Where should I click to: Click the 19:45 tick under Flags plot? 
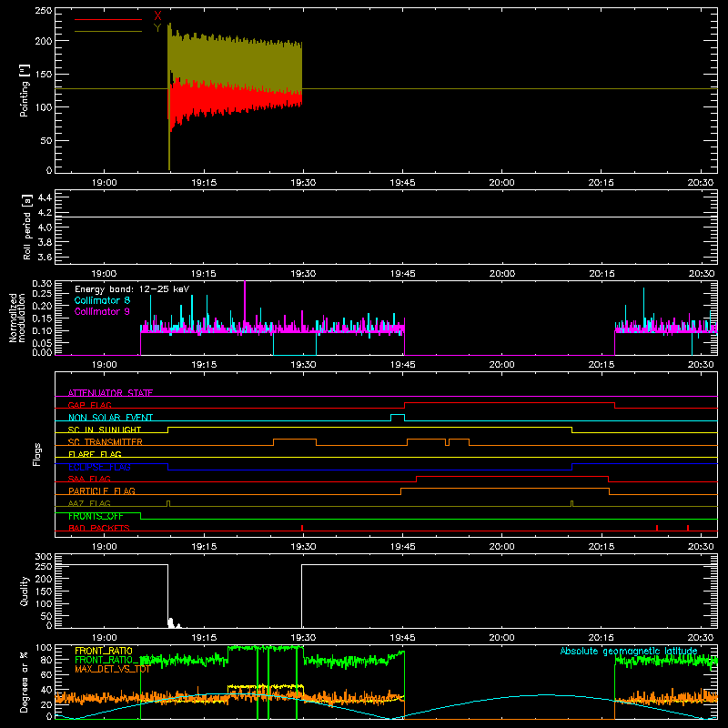click(x=402, y=547)
